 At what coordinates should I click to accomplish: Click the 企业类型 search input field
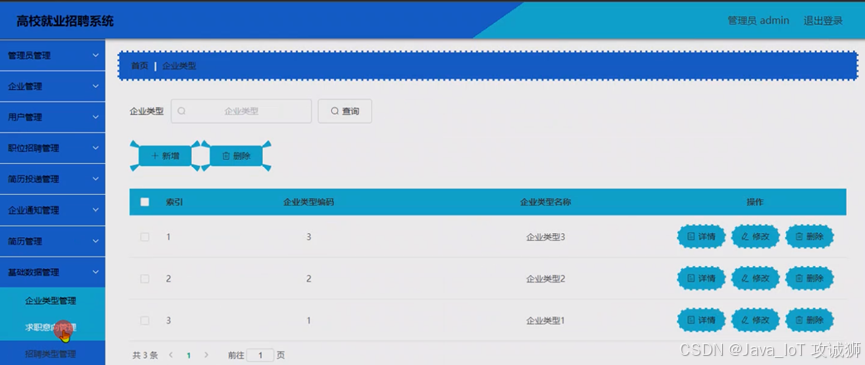point(241,111)
